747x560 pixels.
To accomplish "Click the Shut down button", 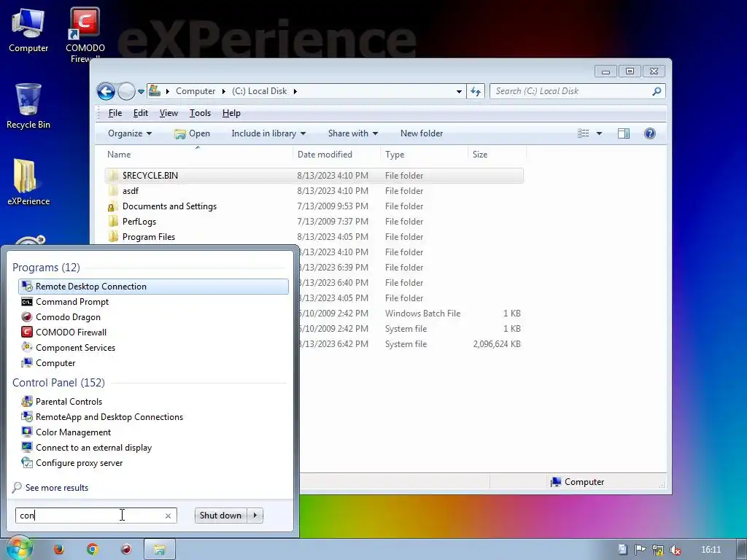I will pyautogui.click(x=220, y=516).
